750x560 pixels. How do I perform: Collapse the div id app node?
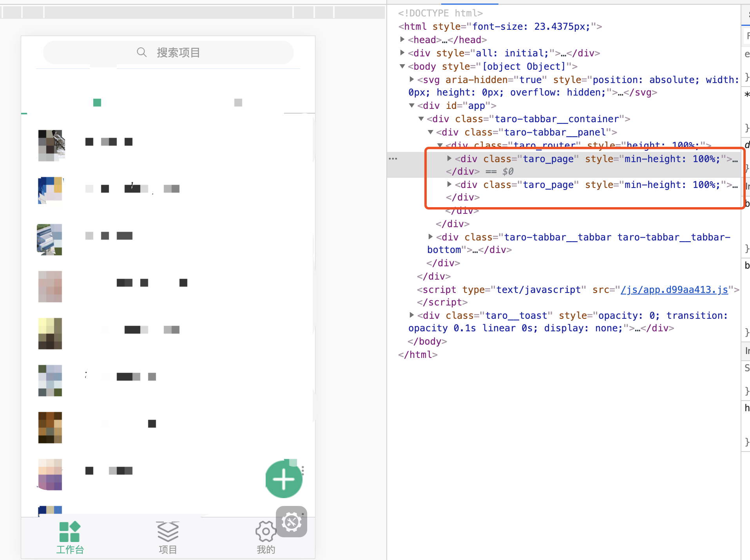point(411,105)
